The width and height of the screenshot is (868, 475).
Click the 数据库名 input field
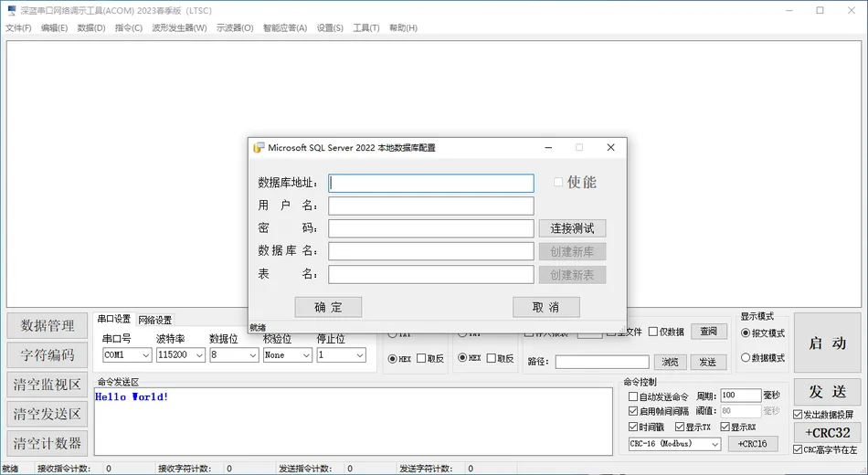click(x=431, y=251)
